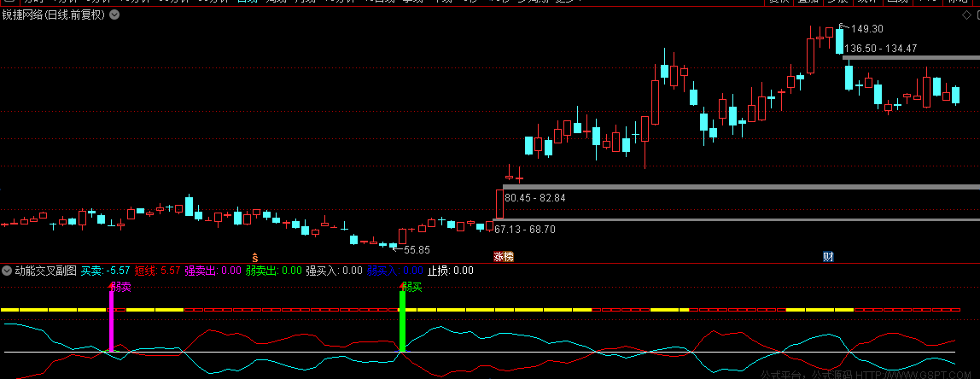Click the 弱买 signal label

point(411,287)
